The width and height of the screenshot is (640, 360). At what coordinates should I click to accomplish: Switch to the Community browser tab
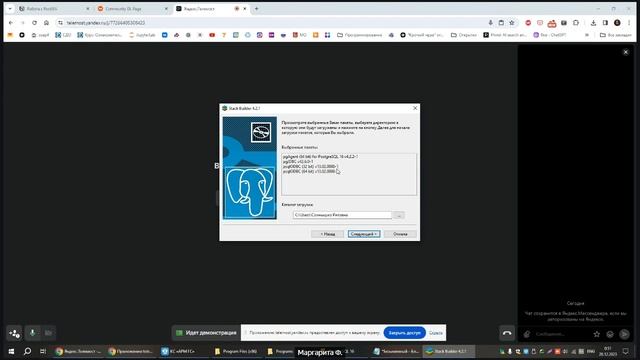pyautogui.click(x=132, y=9)
